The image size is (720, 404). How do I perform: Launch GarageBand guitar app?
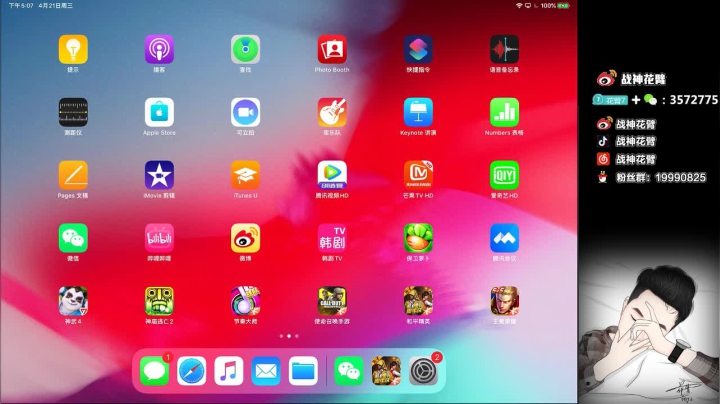point(332,112)
